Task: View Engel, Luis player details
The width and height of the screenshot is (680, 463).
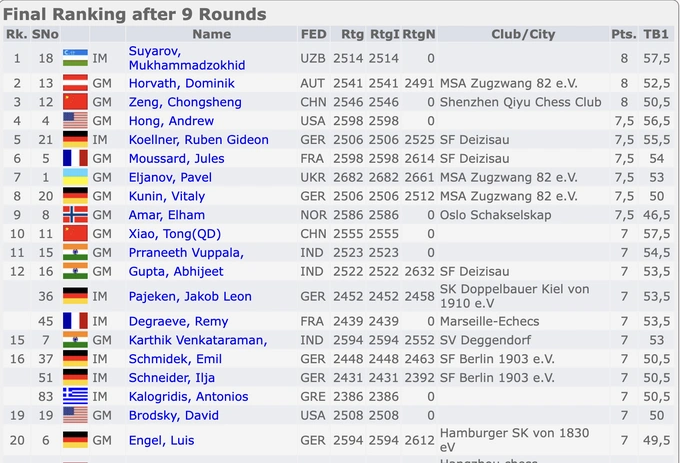Action: coord(162,440)
